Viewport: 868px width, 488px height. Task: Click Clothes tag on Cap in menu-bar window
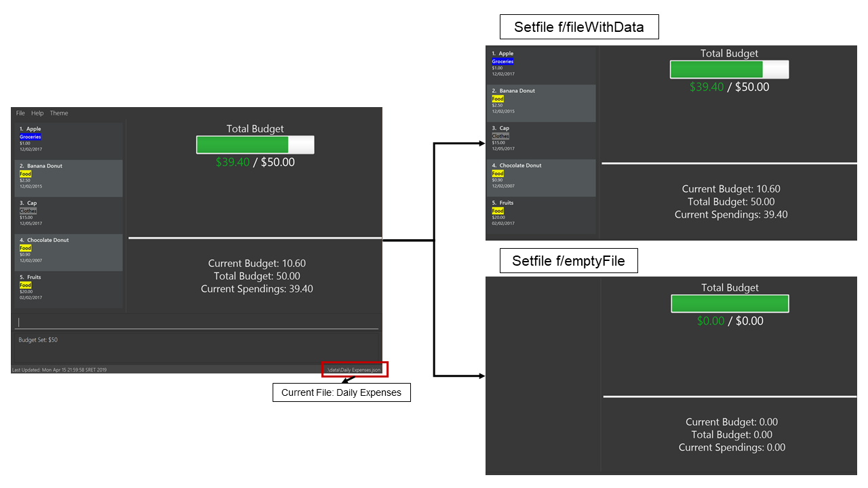[28, 211]
